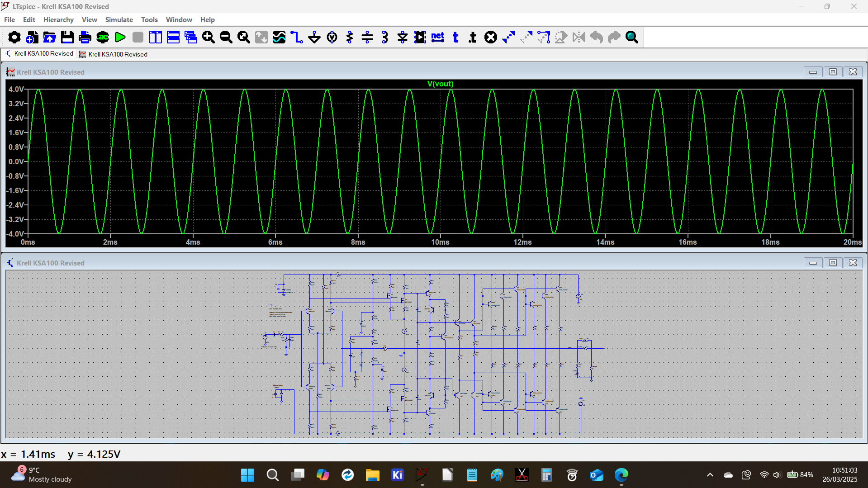This screenshot has width=868, height=488.
Task: Show hidden system tray icons chevron
Action: coord(710,475)
